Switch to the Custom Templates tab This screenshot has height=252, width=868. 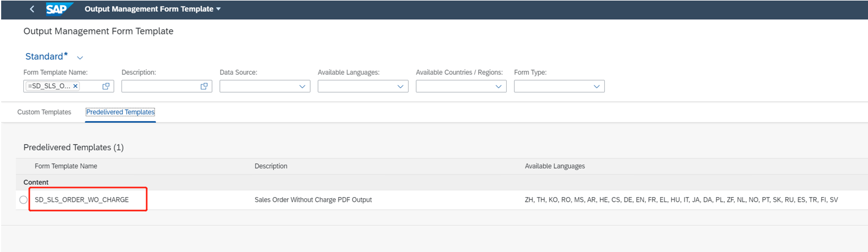pos(44,112)
